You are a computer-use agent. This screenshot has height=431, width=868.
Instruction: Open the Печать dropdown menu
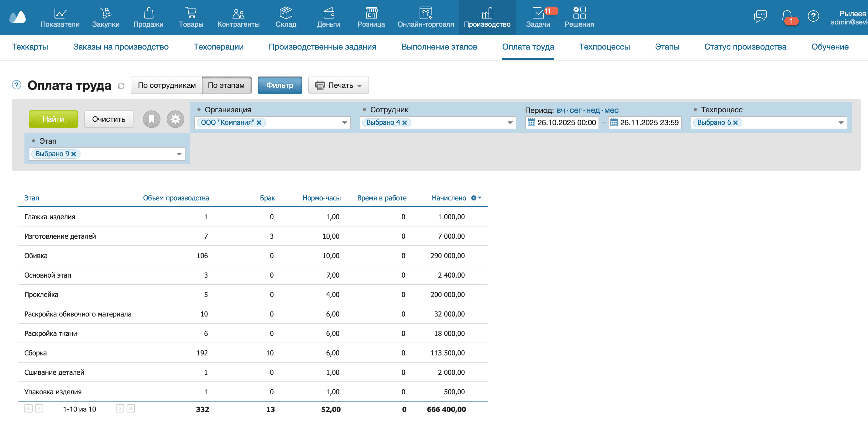point(338,85)
